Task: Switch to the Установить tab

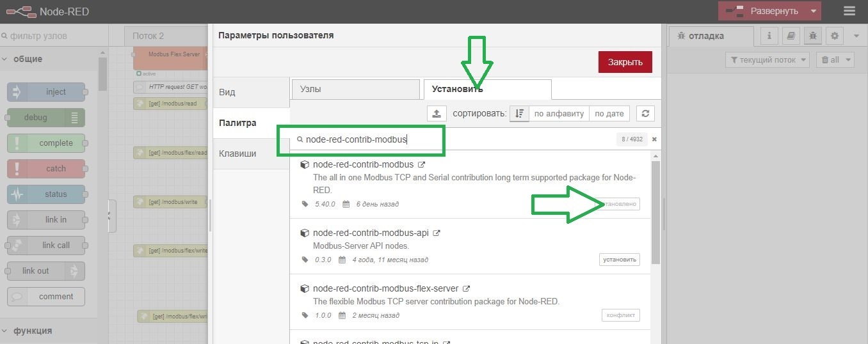Action: pos(487,89)
